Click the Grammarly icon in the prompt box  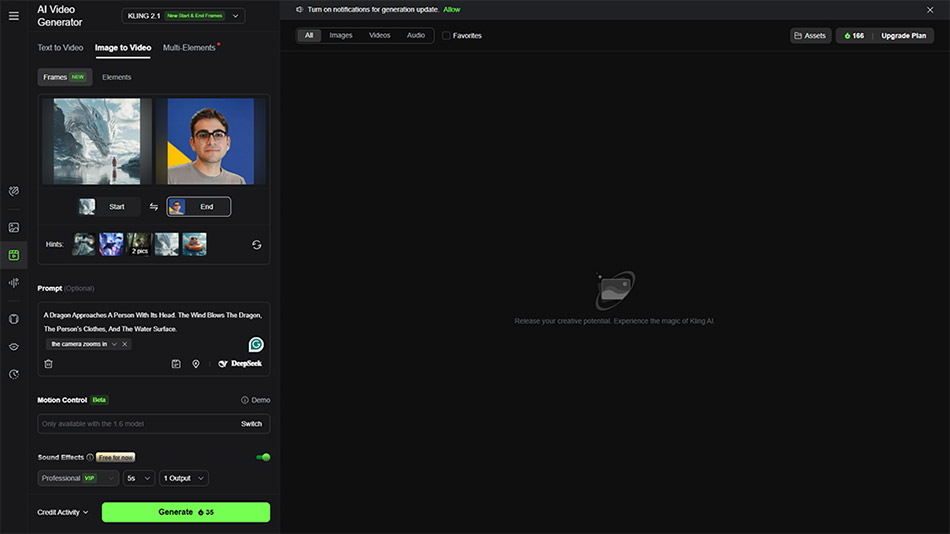[256, 344]
